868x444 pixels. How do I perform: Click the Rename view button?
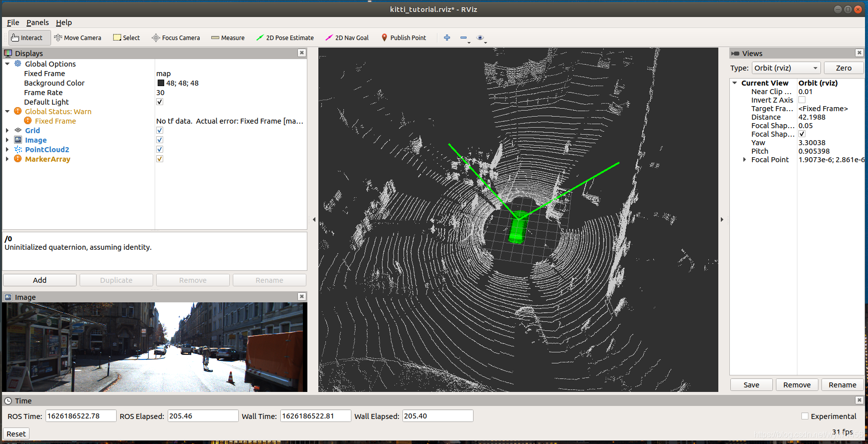(842, 384)
